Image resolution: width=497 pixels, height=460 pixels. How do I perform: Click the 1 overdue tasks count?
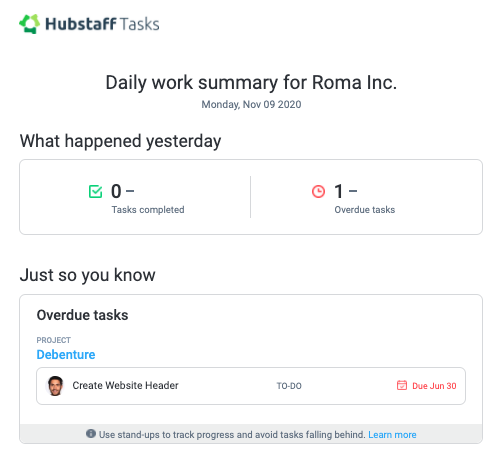click(x=339, y=191)
